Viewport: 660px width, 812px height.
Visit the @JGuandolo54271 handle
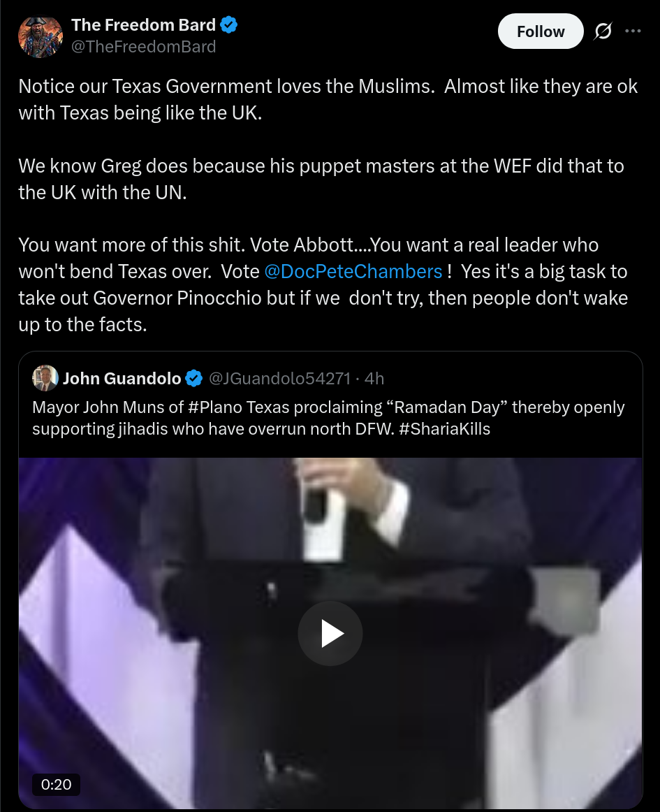[x=279, y=379]
